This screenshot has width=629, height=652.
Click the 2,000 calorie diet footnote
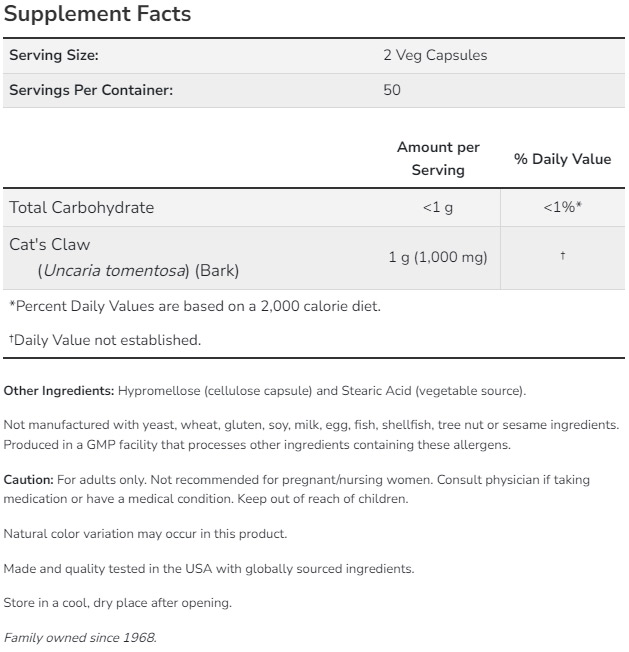click(195, 306)
